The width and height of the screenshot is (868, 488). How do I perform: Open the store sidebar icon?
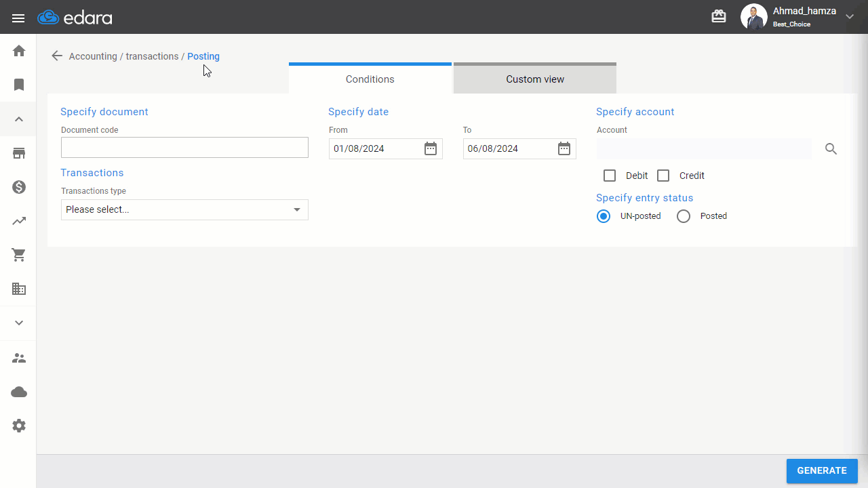[19, 153]
